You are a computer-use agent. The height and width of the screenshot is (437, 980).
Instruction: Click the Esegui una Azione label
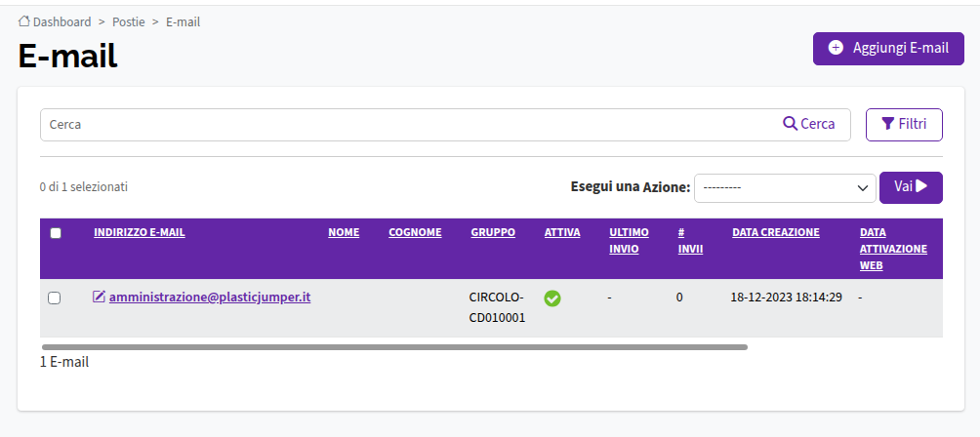pos(630,186)
